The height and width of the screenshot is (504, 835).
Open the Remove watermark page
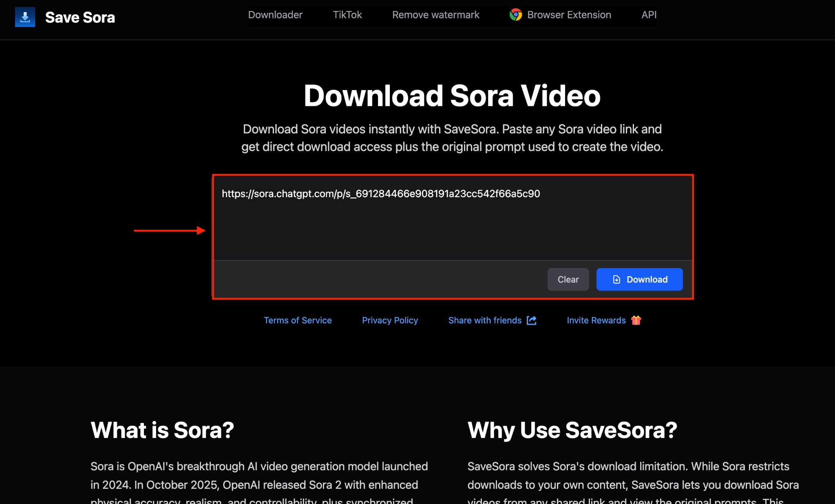coord(435,15)
